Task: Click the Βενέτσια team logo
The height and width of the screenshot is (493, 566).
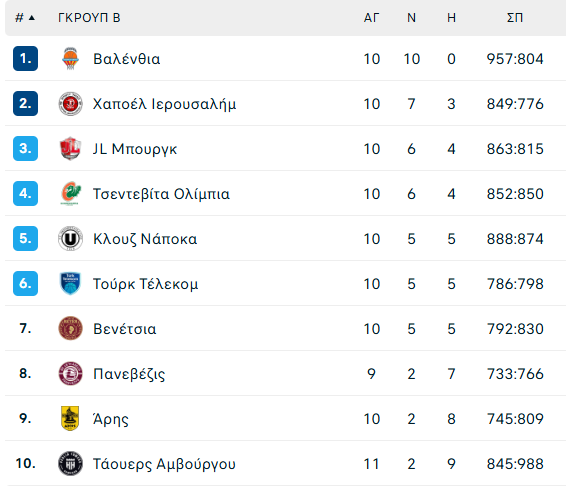Action: pos(70,328)
